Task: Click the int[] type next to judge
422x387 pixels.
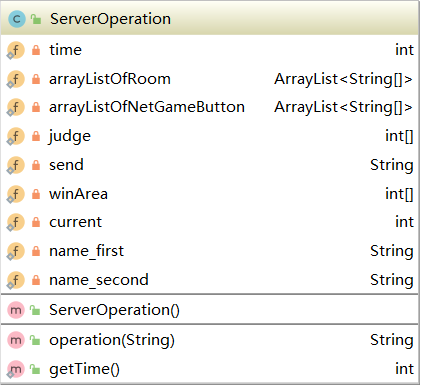Action: [399, 136]
